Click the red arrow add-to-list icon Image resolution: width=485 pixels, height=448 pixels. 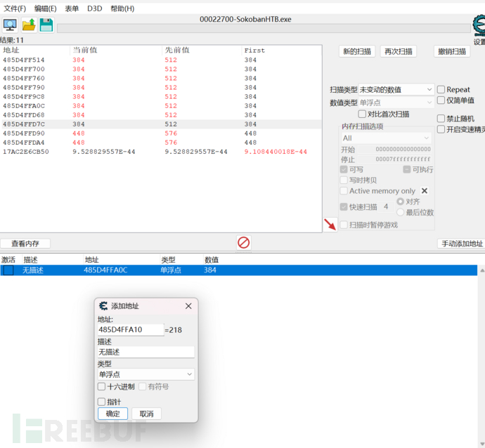(330, 224)
